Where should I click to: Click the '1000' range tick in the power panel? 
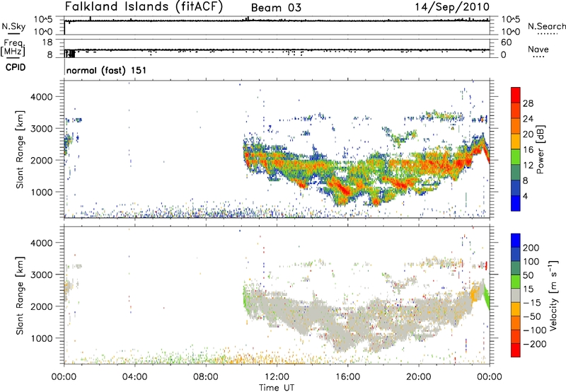pos(42,192)
